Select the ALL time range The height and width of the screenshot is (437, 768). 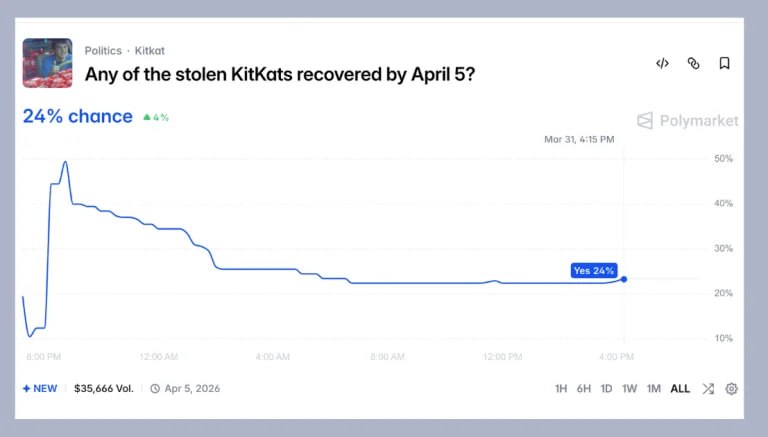pos(680,389)
